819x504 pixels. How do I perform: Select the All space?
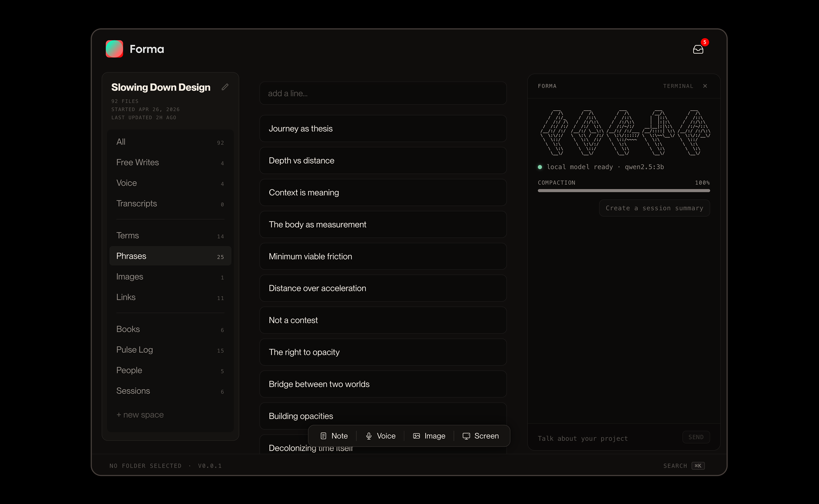pyautogui.click(x=170, y=142)
